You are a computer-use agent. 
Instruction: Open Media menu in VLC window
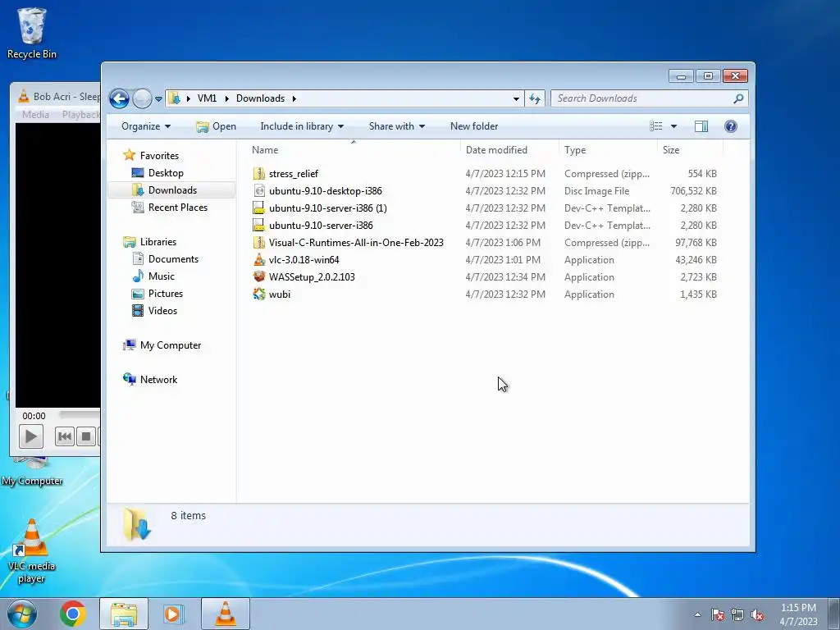[x=35, y=115]
